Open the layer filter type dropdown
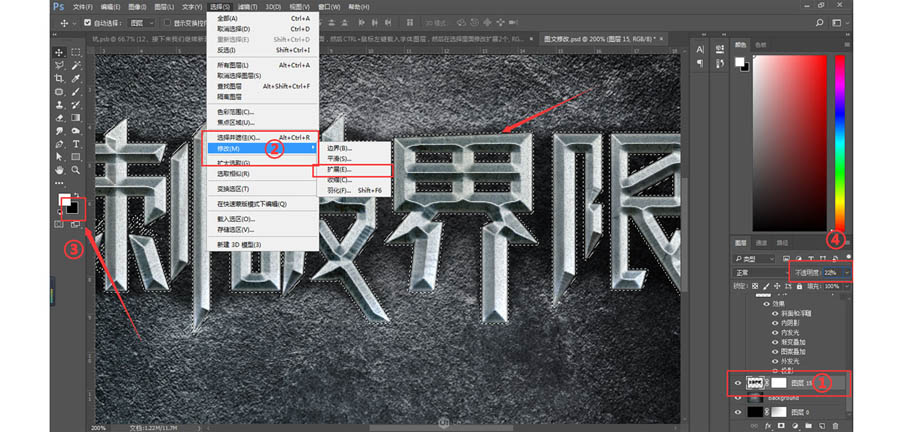This screenshot has height=432, width=900. coord(755,259)
